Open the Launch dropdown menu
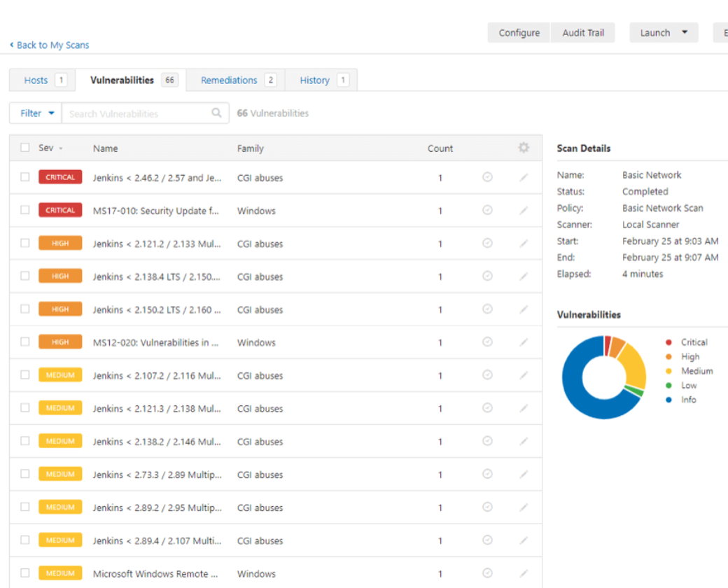Viewport: 728px width, 588px height. pyautogui.click(x=663, y=32)
